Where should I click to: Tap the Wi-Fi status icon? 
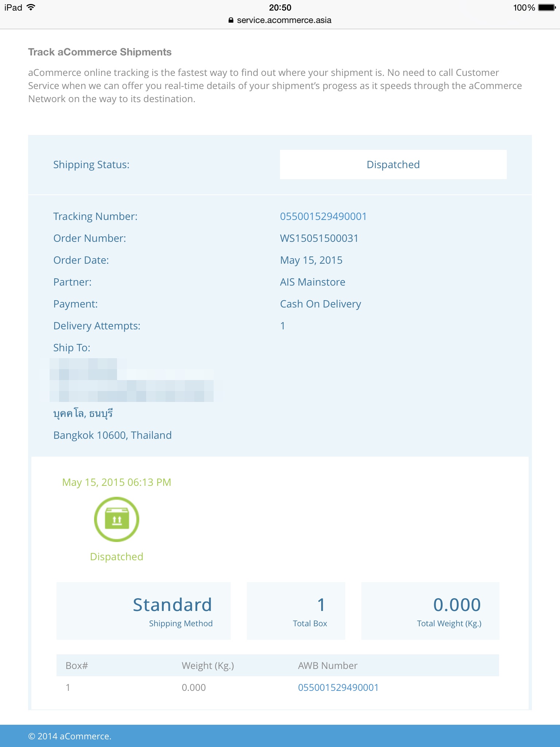[31, 7]
